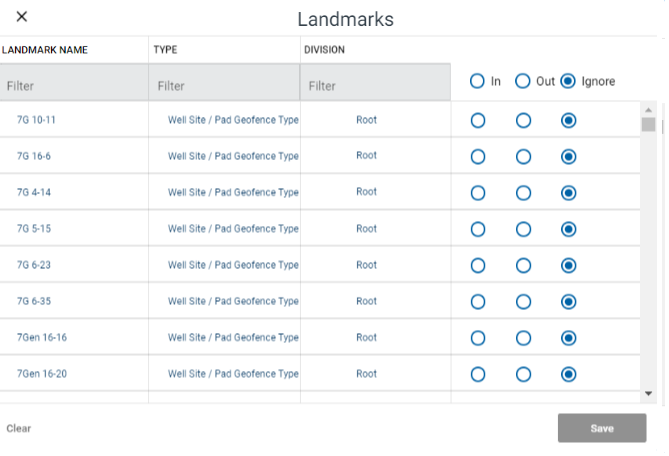
Task: Set 7G 10-11 to Out
Action: (x=523, y=120)
